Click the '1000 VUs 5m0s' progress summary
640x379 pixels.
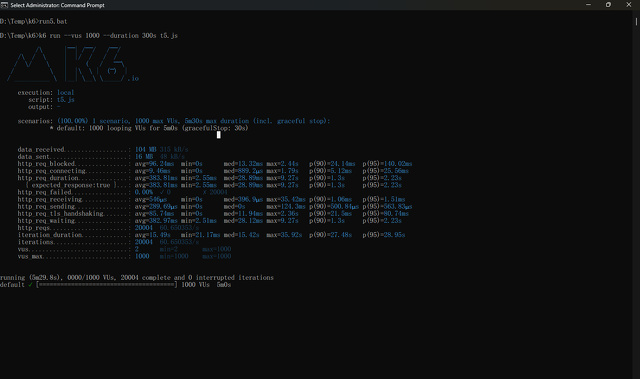206,285
